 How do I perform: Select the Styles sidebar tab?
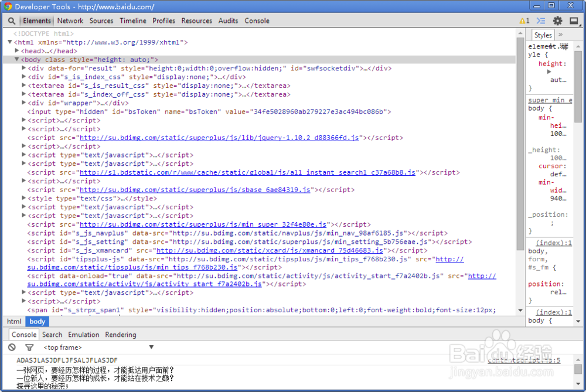click(543, 35)
